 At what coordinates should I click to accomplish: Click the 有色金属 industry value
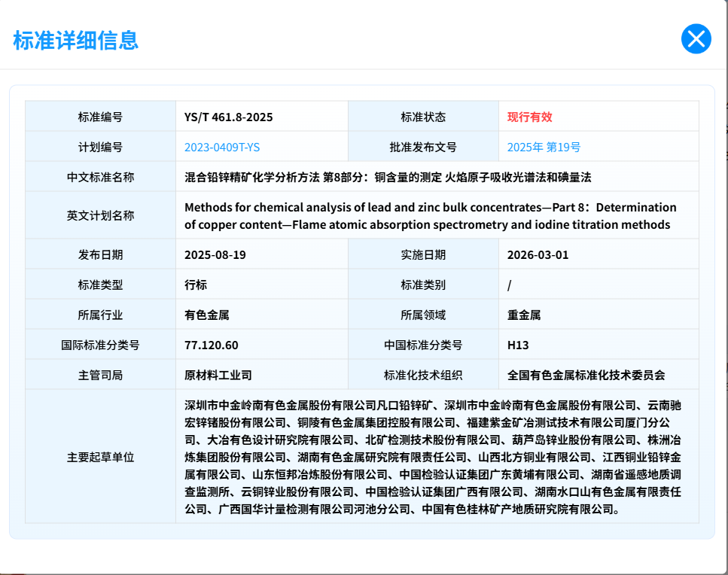[x=206, y=315]
